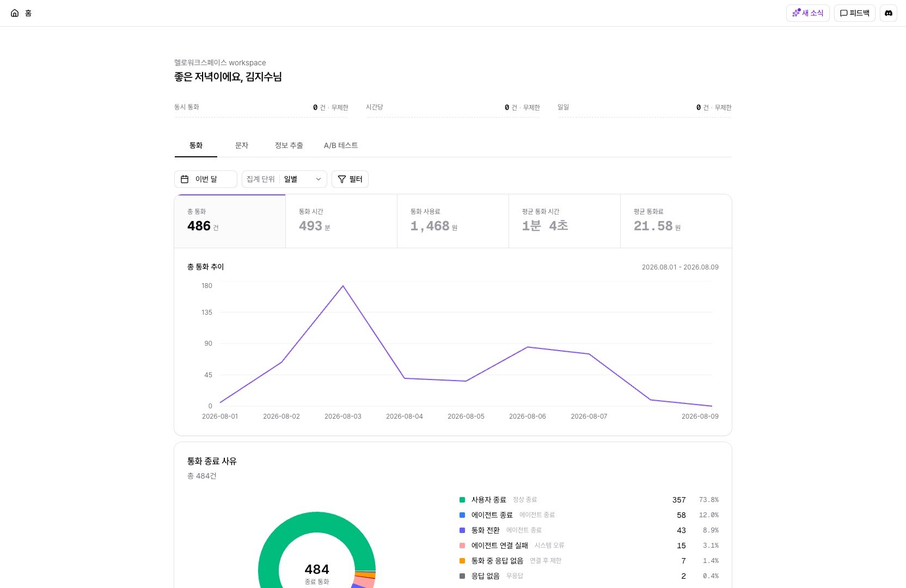Click the 에이전트 연결 실패 legend label
Image resolution: width=906 pixels, height=588 pixels.
tap(500, 546)
